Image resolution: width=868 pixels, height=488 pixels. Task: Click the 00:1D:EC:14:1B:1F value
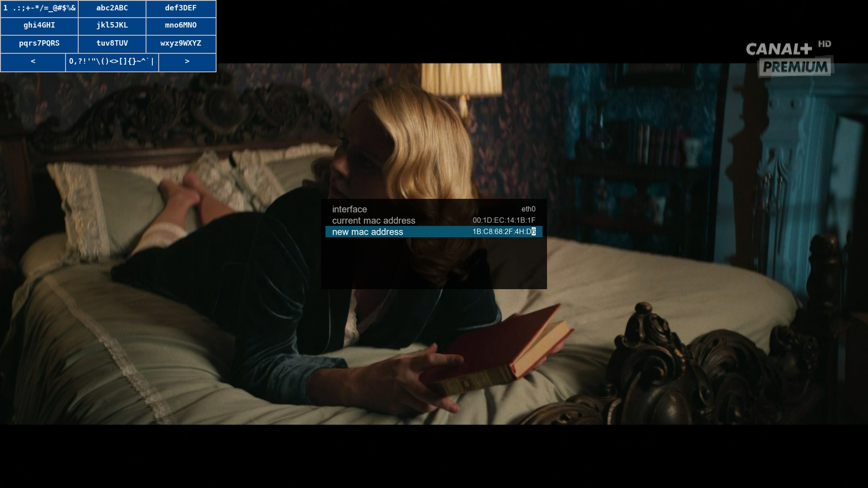(x=504, y=221)
